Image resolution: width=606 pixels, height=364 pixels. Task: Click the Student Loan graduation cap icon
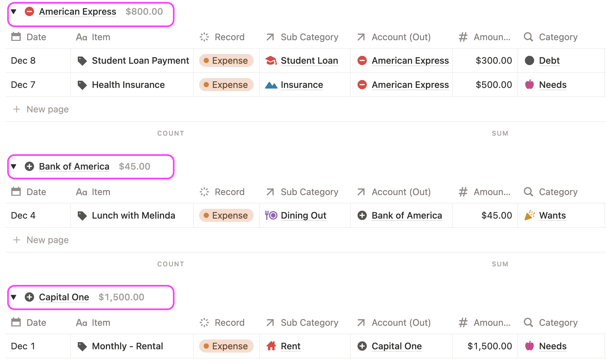pos(271,61)
